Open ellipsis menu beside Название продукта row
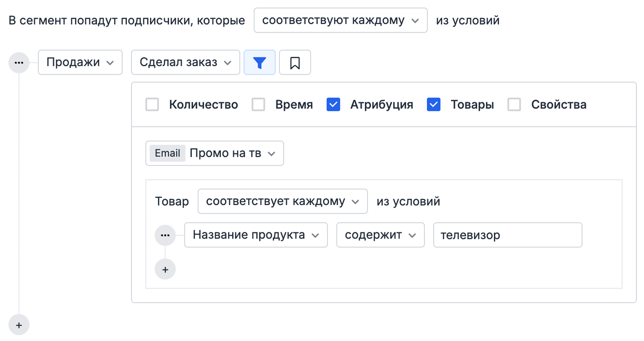The image size is (644, 341). pyautogui.click(x=165, y=235)
